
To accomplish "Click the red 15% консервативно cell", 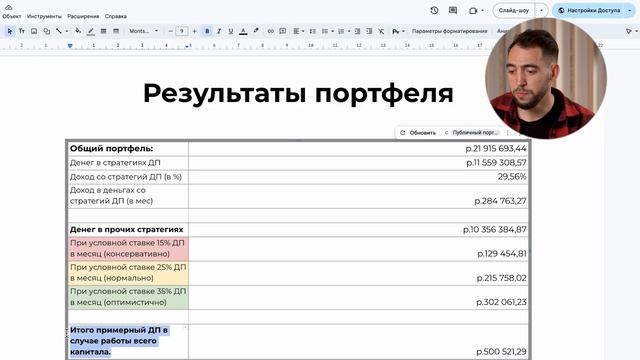I will click(x=127, y=249).
